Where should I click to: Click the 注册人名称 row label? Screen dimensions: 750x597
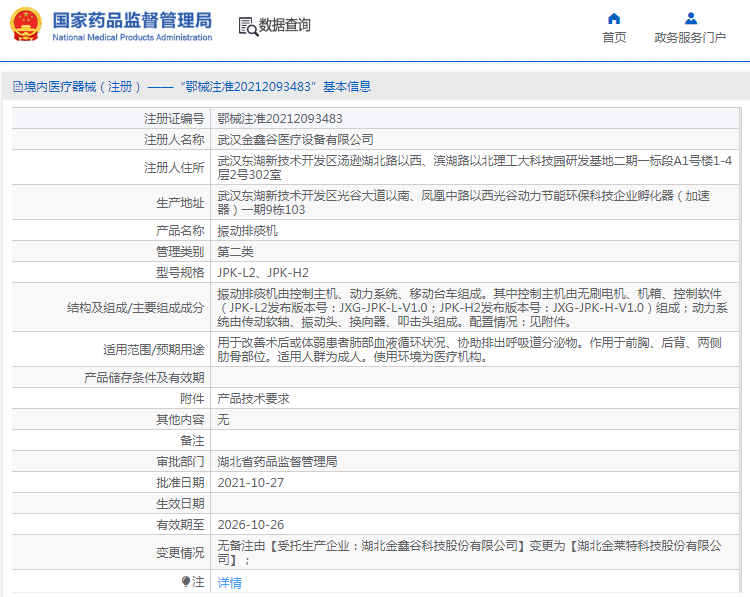pyautogui.click(x=174, y=140)
